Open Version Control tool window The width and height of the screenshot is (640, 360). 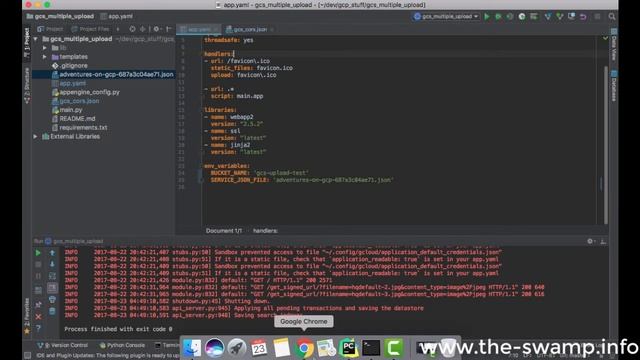pos(62,345)
